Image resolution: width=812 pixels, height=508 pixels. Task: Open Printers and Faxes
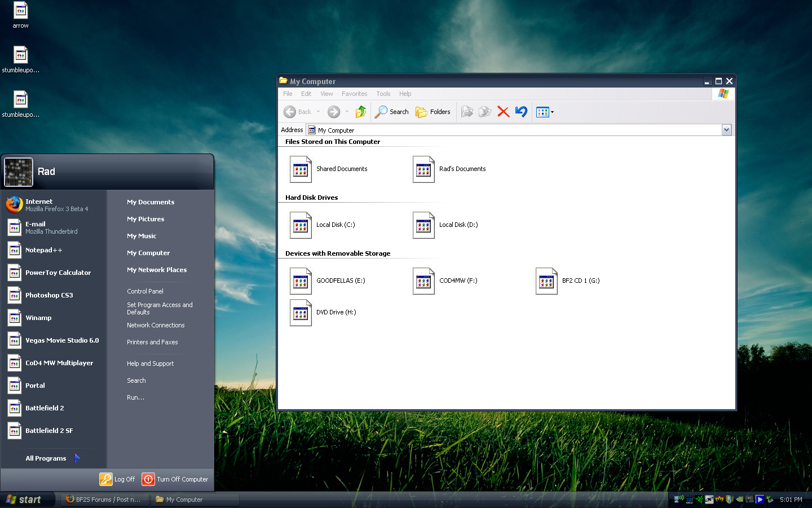tap(152, 342)
